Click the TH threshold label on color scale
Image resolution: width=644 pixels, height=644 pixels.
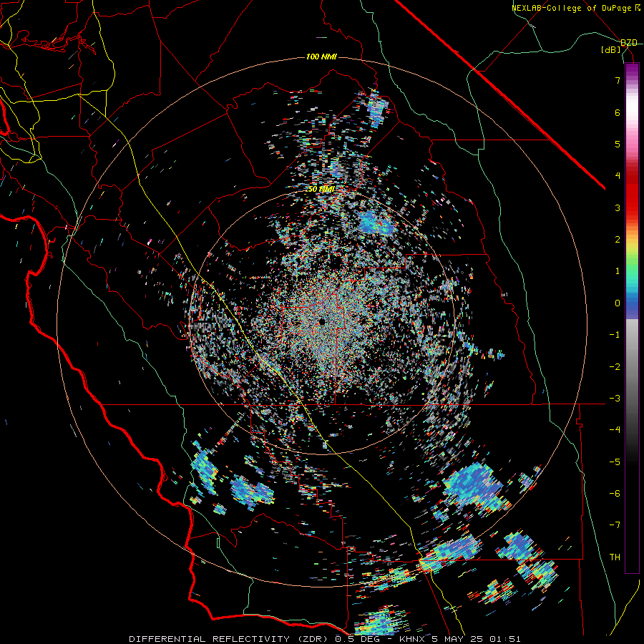pos(615,557)
